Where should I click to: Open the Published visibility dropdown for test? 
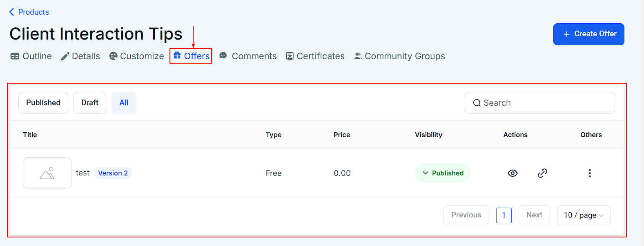click(x=442, y=173)
